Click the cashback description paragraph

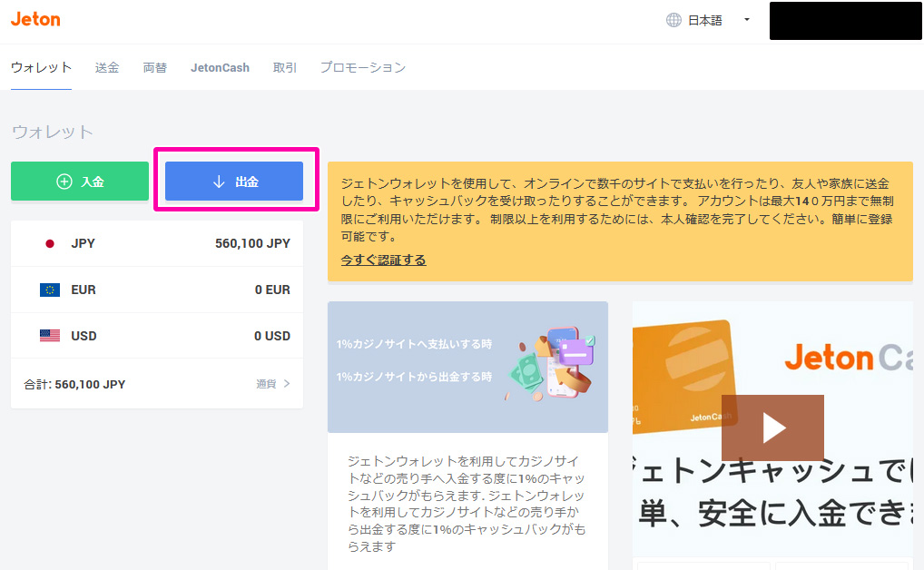pyautogui.click(x=467, y=504)
